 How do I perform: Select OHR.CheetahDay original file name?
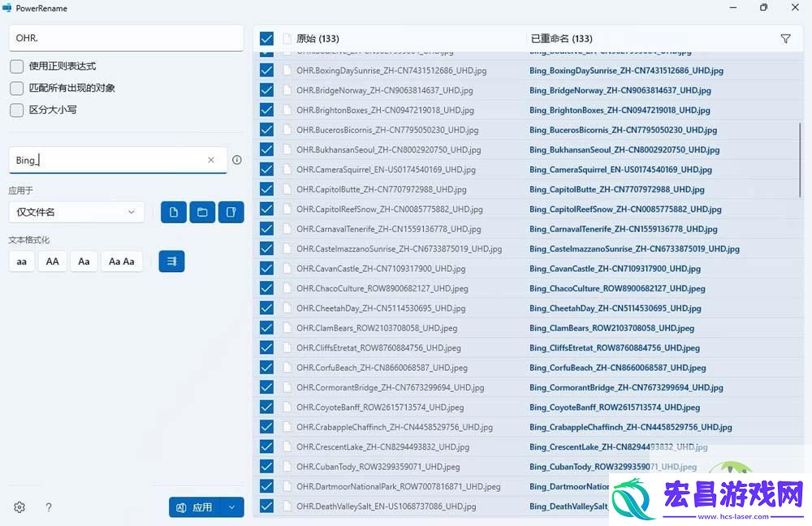[x=381, y=308]
